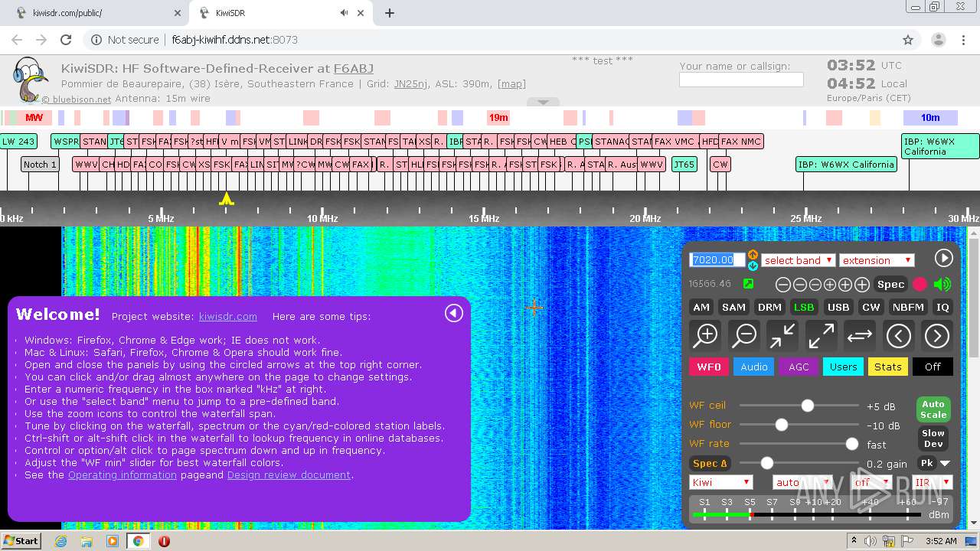This screenshot has height=551, width=980.
Task: Switch to the Off tab
Action: [x=933, y=367]
